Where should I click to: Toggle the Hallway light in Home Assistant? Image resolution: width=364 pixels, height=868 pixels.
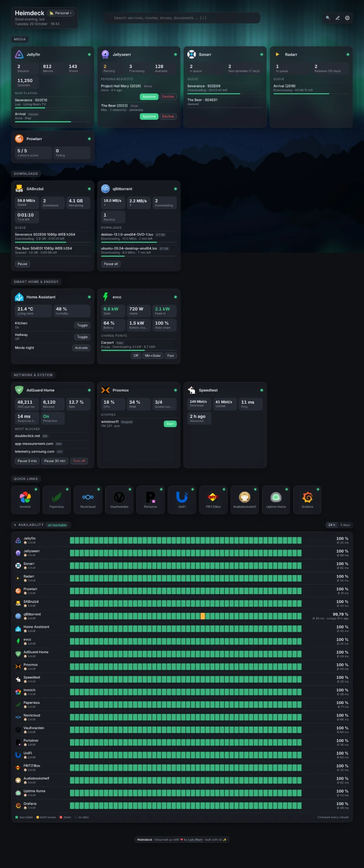82,337
